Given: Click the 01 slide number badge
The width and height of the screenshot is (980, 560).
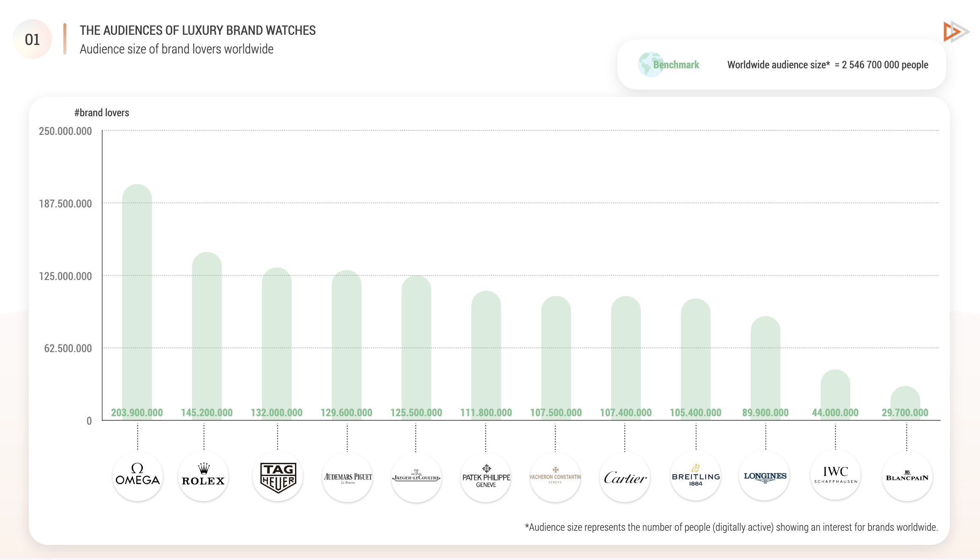Looking at the screenshot, I should [32, 39].
